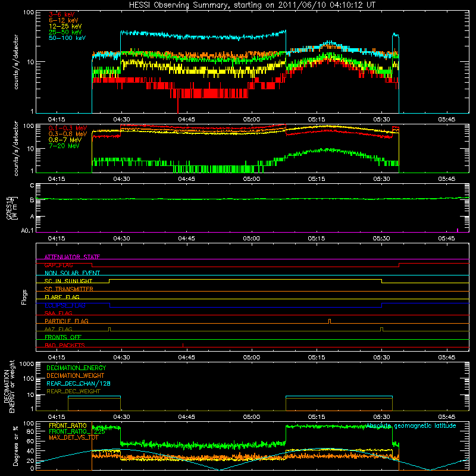Image resolution: width=476 pixels, height=476 pixels.
Task: Click the HESSI Observing Summary title text
Action: click(x=252, y=5)
